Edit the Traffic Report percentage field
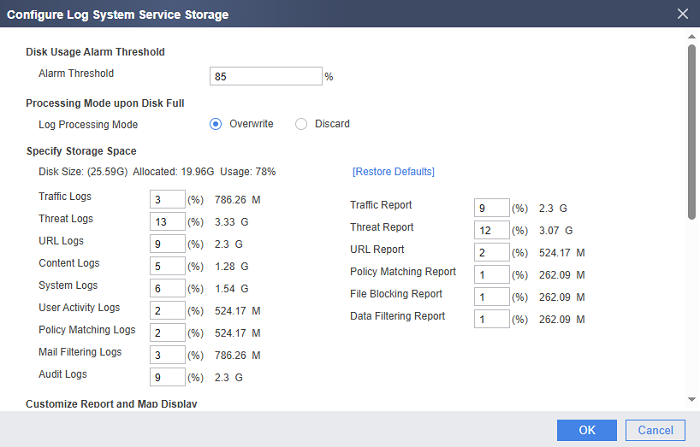Screen dimensions: 700x447 492,208
